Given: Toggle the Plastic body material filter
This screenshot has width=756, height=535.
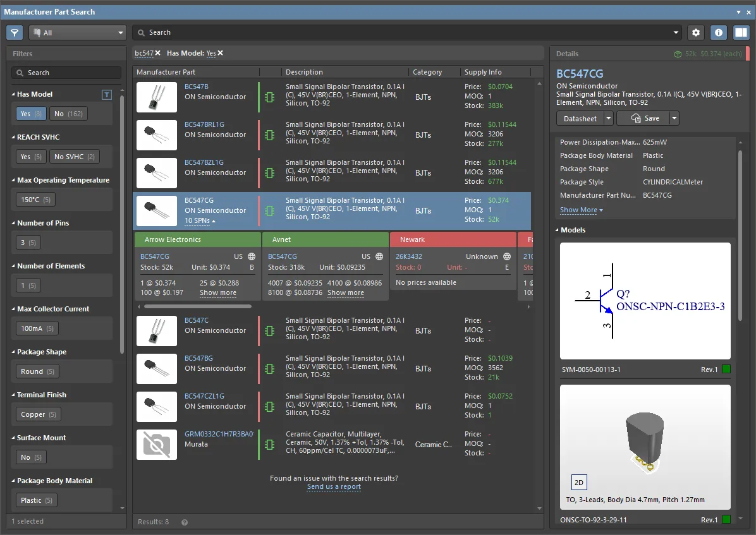Looking at the screenshot, I should point(37,500).
